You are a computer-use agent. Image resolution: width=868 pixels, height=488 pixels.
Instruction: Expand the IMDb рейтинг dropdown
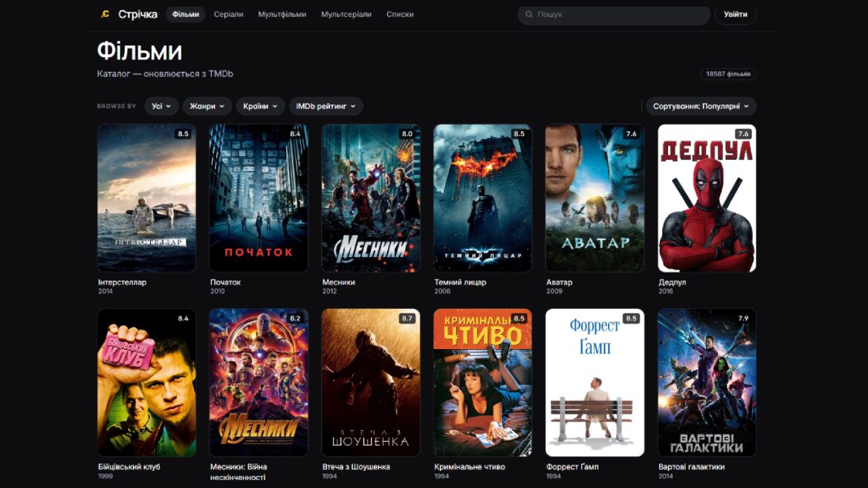click(326, 106)
